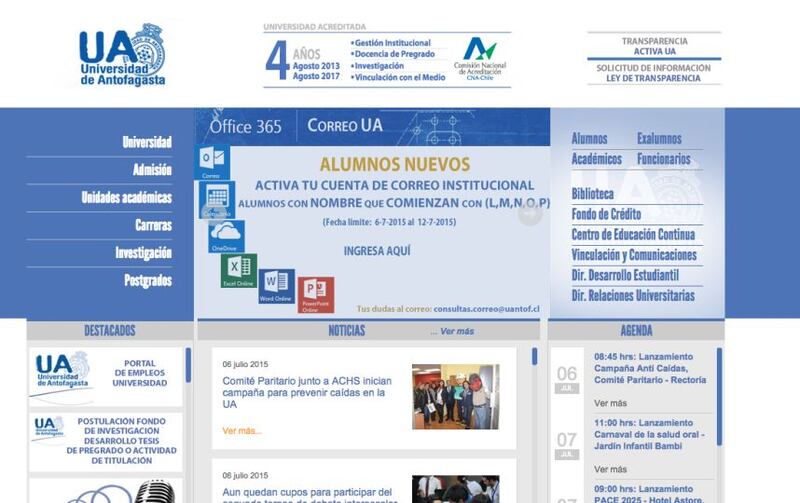Image resolution: width=800 pixels, height=503 pixels.
Task: Open 08:45 hrs Lanzamiento Campaña Anti Caídas
Action: (x=650, y=368)
